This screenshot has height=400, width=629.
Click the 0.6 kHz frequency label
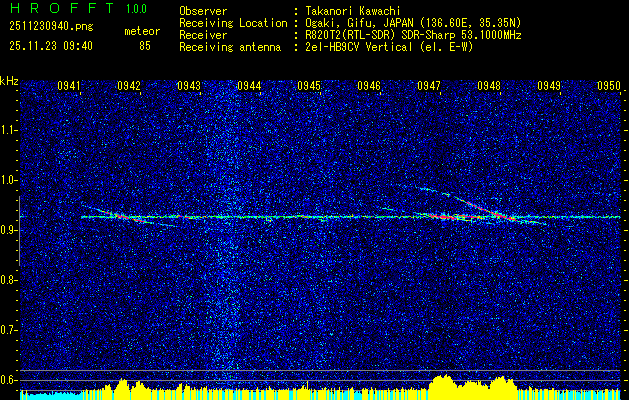coord(9,380)
